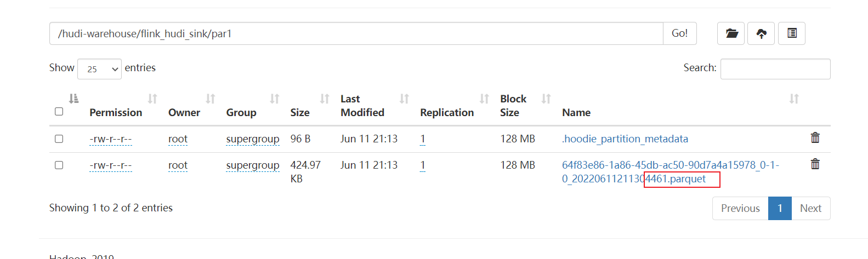The height and width of the screenshot is (259, 868).
Task: Sort by Block Size column arrows
Action: click(546, 99)
